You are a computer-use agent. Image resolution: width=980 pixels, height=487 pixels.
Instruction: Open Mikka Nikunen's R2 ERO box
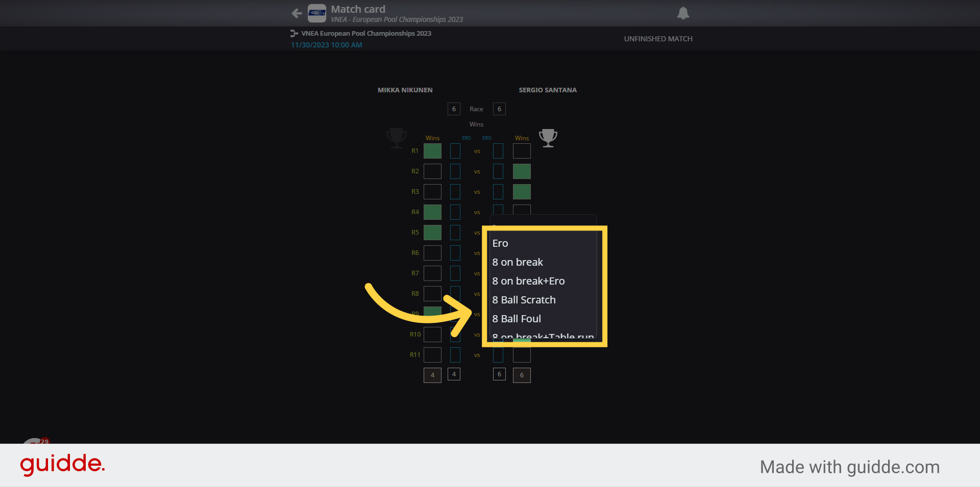pyautogui.click(x=455, y=171)
